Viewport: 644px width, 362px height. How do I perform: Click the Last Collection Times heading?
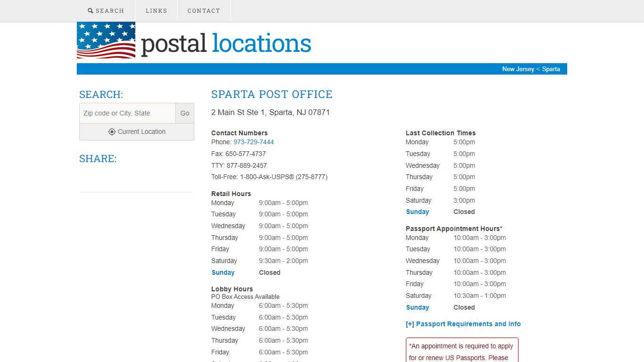441,133
